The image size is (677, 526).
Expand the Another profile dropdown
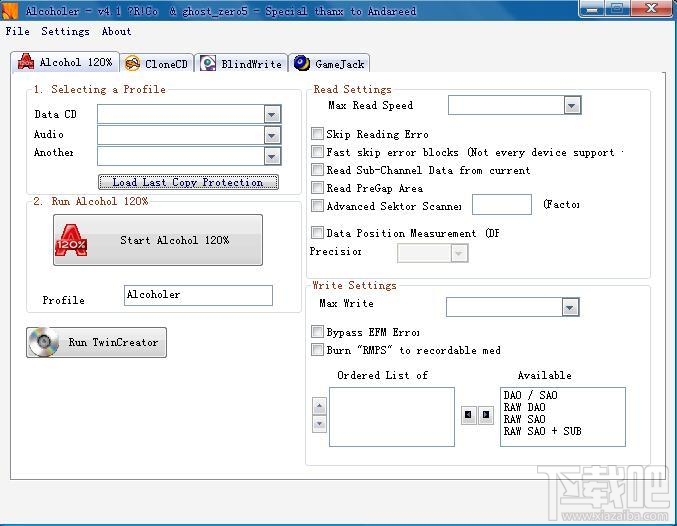pos(272,156)
